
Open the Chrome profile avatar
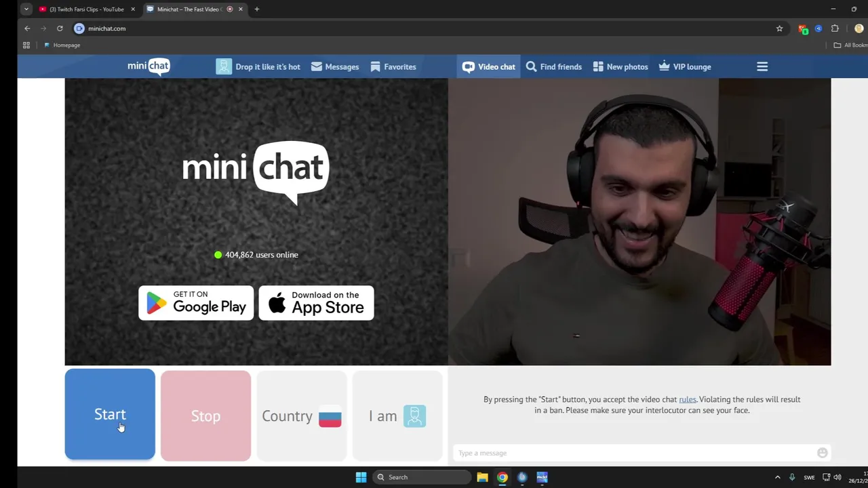(x=859, y=28)
